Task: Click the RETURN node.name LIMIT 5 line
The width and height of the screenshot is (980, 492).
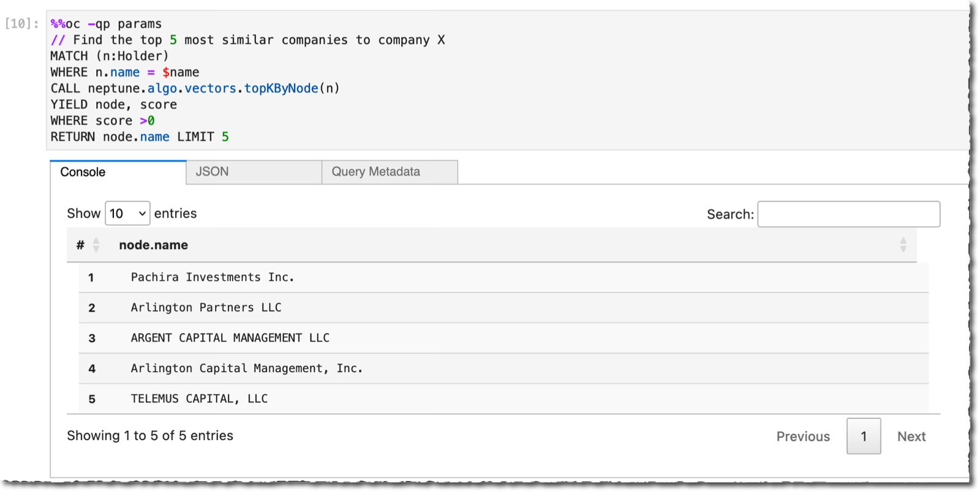Action: [x=140, y=136]
